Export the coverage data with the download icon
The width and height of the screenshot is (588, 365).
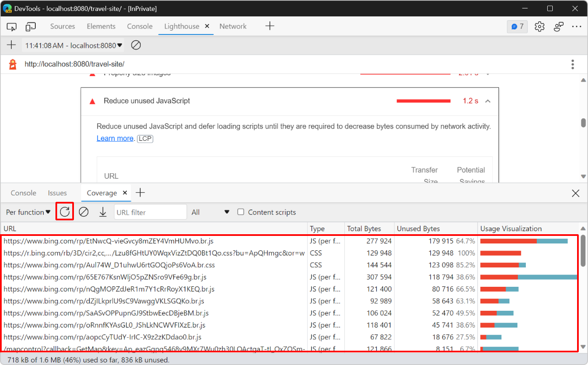click(103, 212)
